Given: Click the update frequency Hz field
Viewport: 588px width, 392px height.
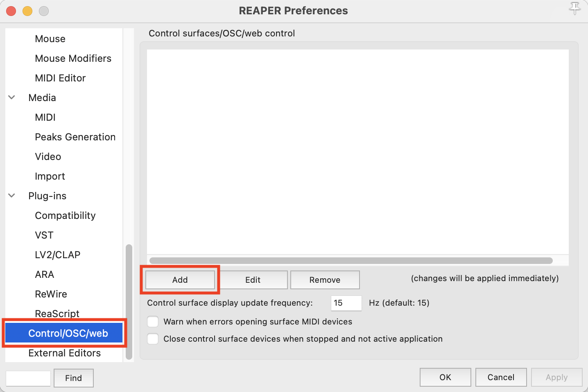Looking at the screenshot, I should tap(346, 303).
